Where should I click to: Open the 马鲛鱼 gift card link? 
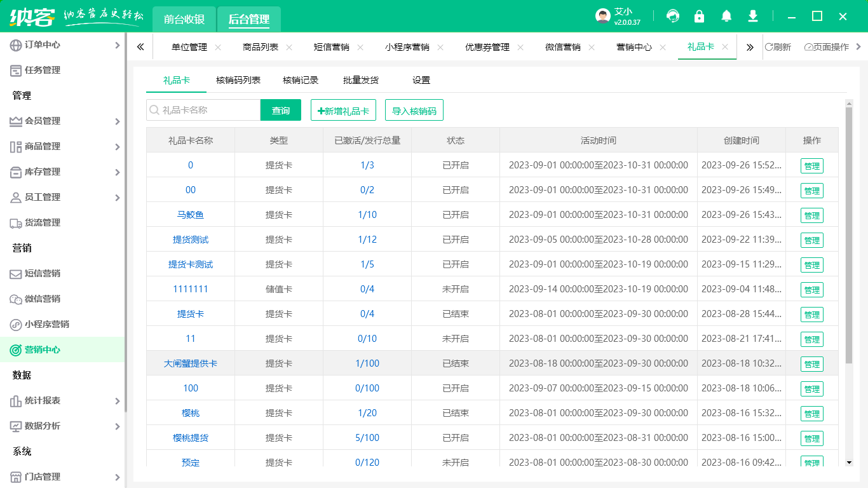click(x=191, y=215)
